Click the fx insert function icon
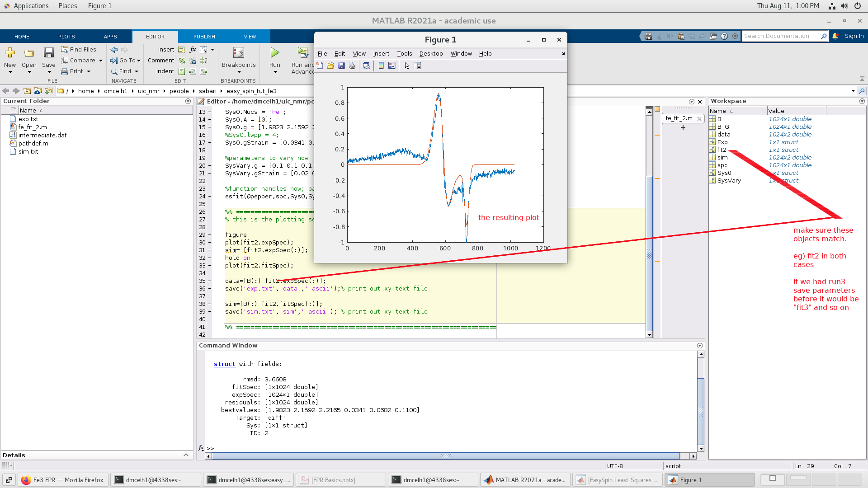868x488 pixels. tap(193, 50)
